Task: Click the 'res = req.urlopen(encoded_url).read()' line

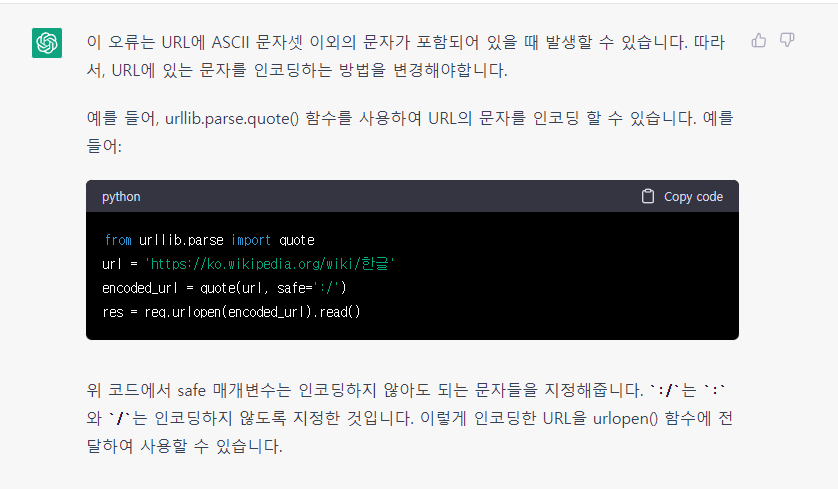Action: click(x=231, y=312)
